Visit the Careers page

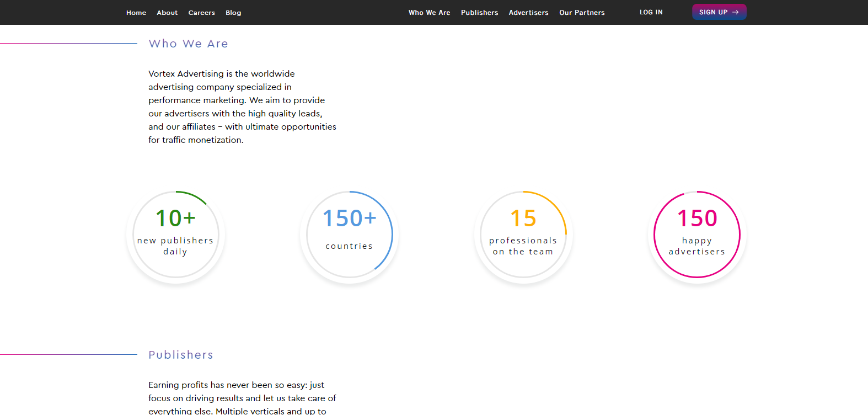tap(202, 13)
